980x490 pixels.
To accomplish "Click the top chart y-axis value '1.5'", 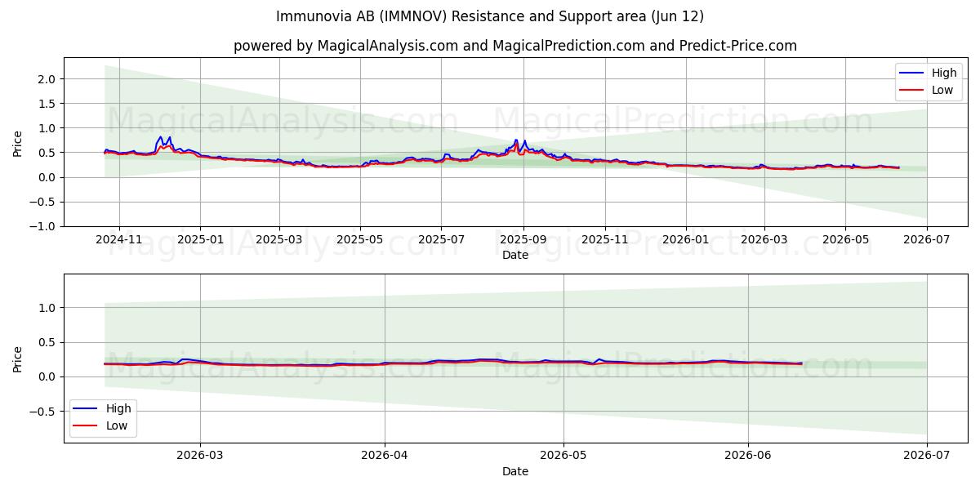I will pos(47,104).
